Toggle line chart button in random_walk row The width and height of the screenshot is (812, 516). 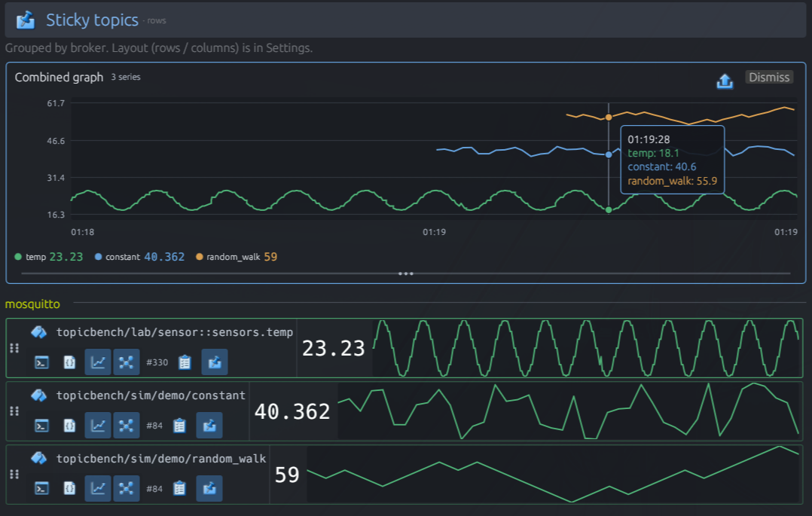98,488
